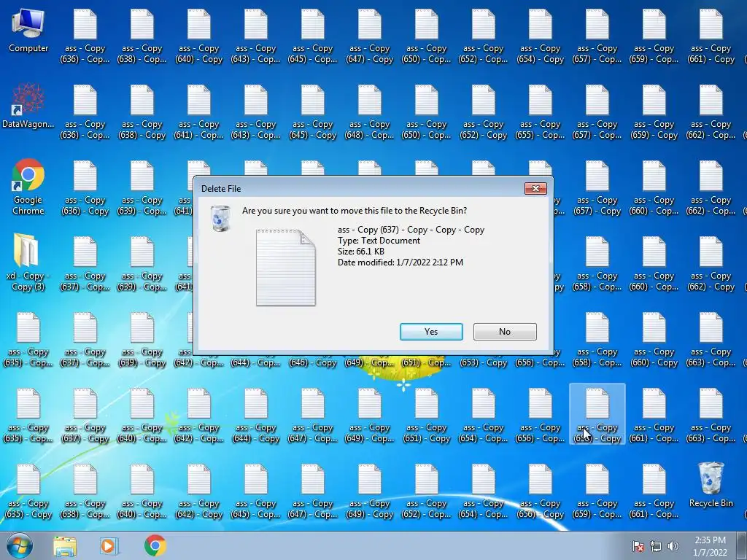Select file 'ass - Copy (645) - Copy'

coord(312,112)
